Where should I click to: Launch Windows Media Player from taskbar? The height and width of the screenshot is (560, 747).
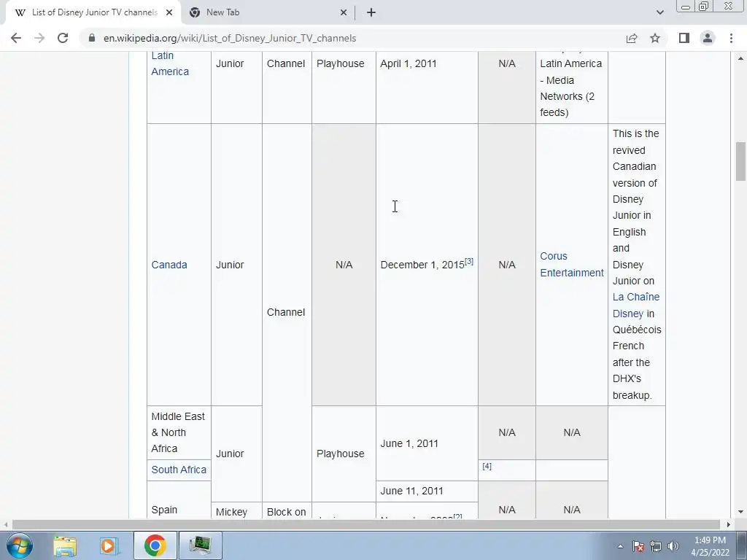[109, 545]
